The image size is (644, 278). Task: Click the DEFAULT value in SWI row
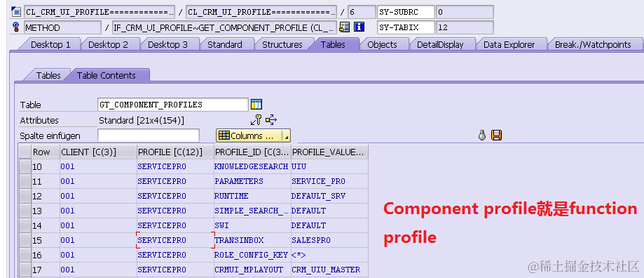point(329,225)
